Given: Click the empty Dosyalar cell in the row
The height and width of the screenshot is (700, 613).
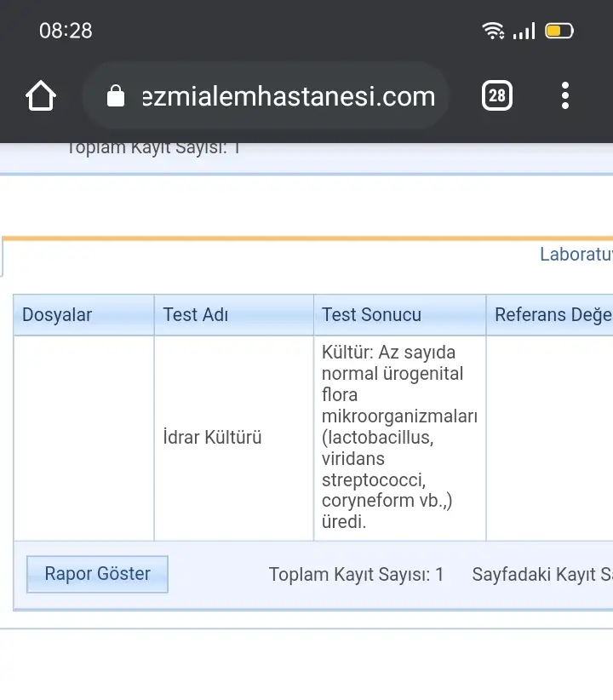Looking at the screenshot, I should click(x=84, y=439).
